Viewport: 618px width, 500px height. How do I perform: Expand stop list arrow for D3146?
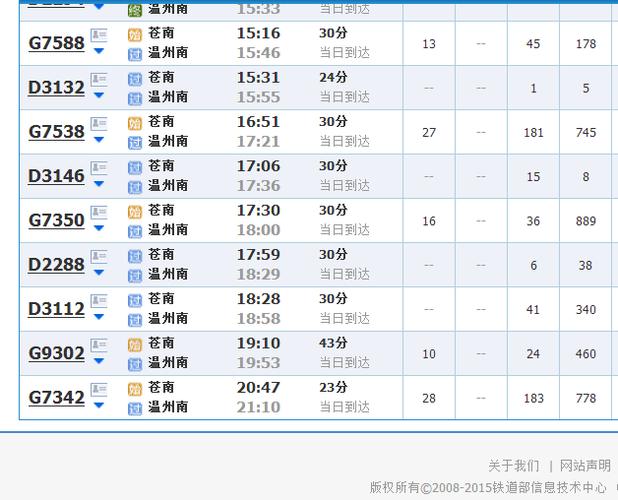click(x=99, y=184)
